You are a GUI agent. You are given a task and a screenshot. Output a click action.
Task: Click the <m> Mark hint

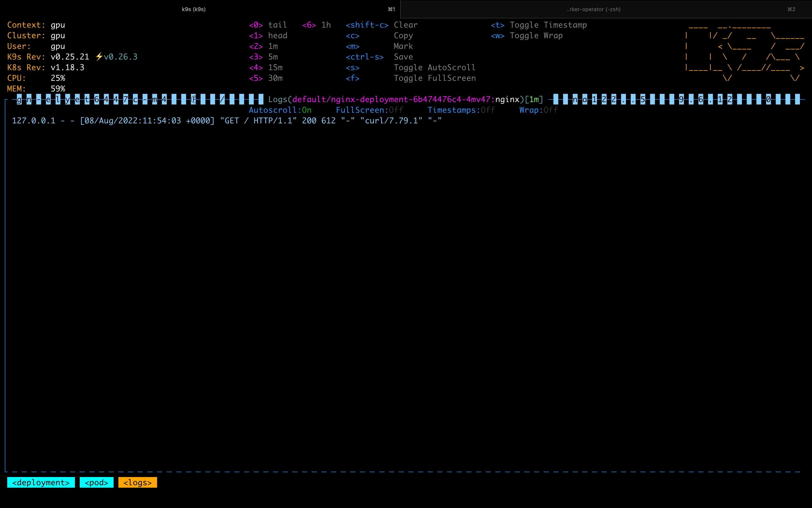pyautogui.click(x=379, y=46)
